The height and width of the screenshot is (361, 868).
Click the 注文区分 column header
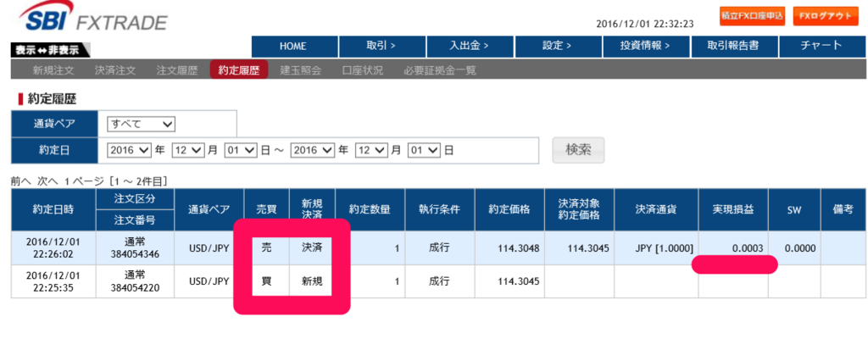click(x=135, y=199)
